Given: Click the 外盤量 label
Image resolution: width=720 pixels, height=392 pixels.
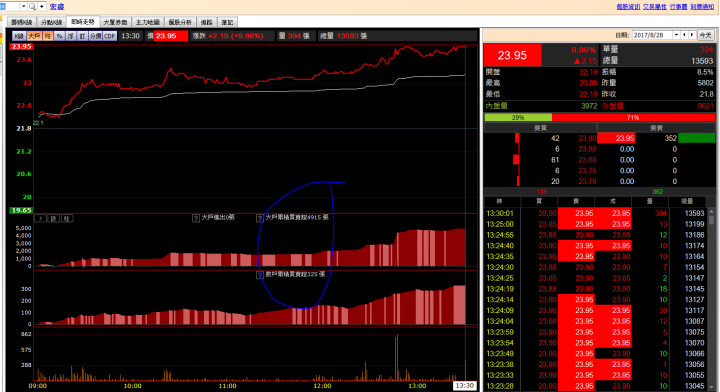Looking at the screenshot, I should (613, 106).
